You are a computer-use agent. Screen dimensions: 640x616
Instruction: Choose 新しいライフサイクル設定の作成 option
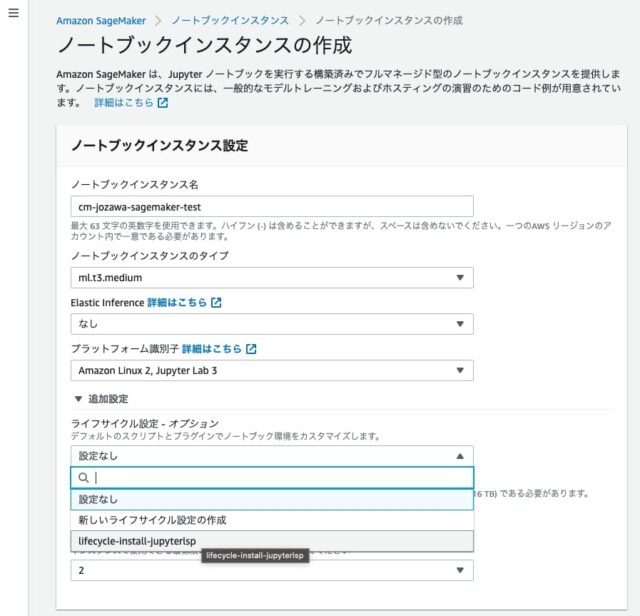[272, 520]
